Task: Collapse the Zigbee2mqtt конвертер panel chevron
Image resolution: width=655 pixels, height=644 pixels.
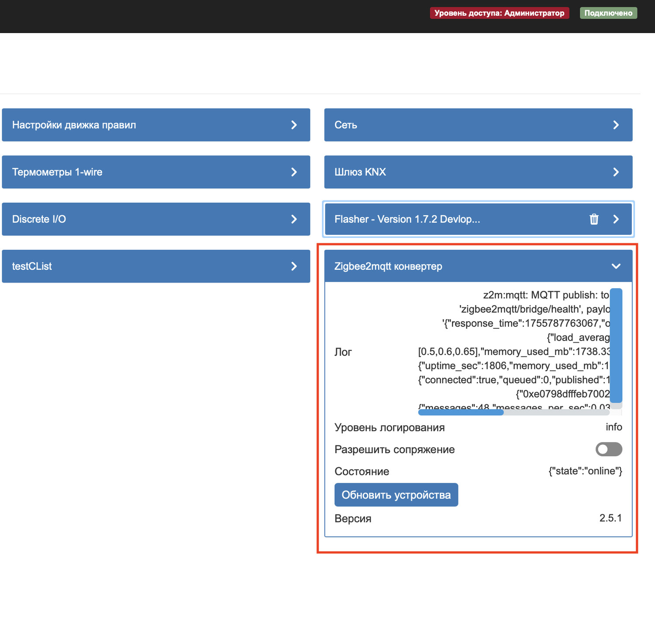Action: click(x=616, y=266)
